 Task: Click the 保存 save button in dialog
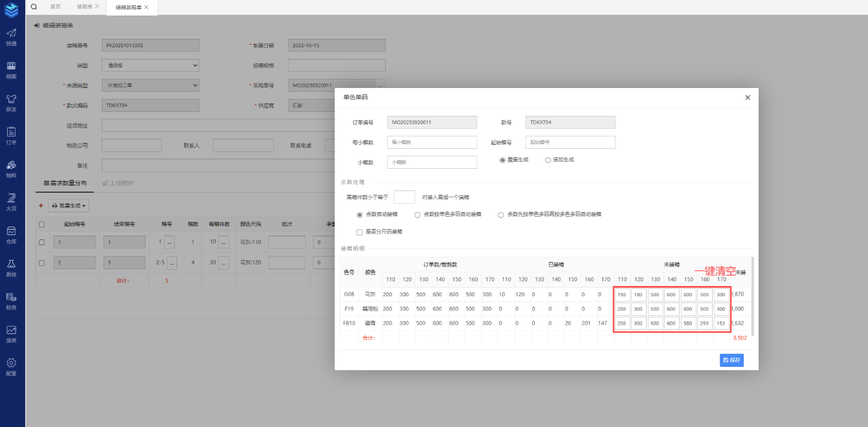[731, 360]
